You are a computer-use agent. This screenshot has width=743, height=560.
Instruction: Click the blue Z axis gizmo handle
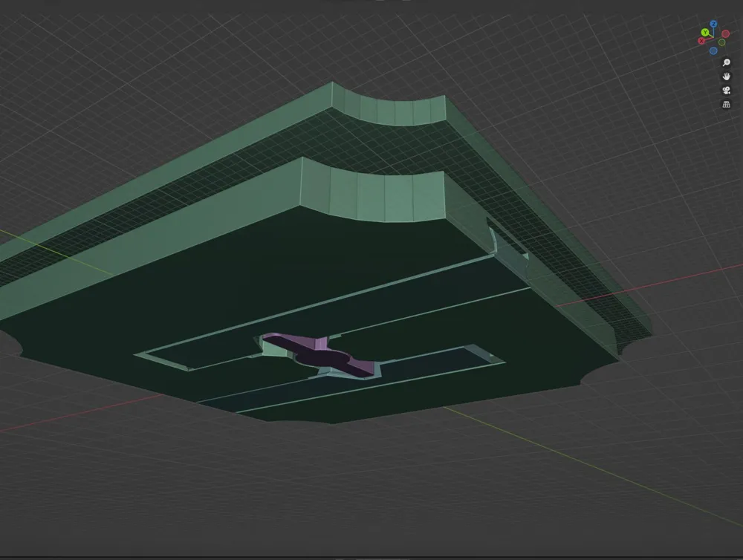coord(713,24)
